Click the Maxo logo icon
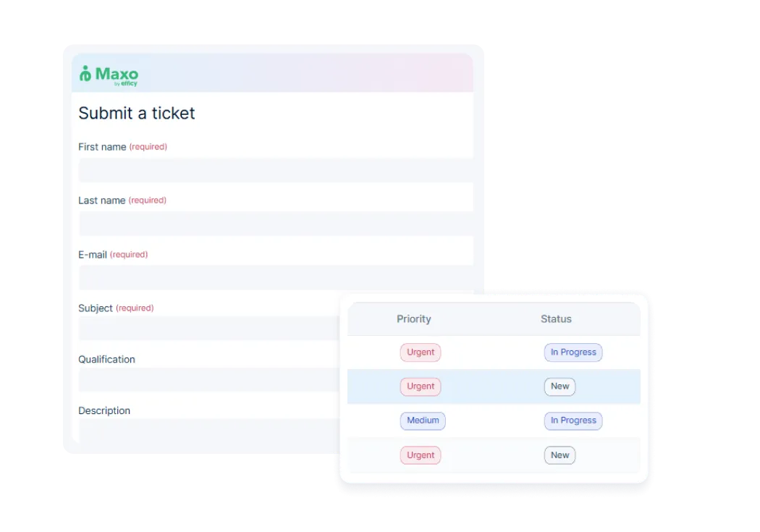This screenshot has height=532, width=760. pyautogui.click(x=85, y=74)
